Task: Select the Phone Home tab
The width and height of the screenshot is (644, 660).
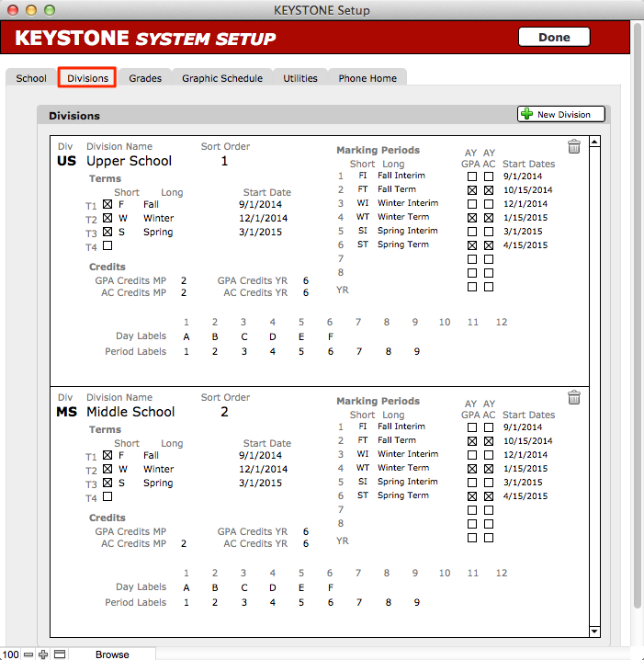Action: tap(367, 78)
